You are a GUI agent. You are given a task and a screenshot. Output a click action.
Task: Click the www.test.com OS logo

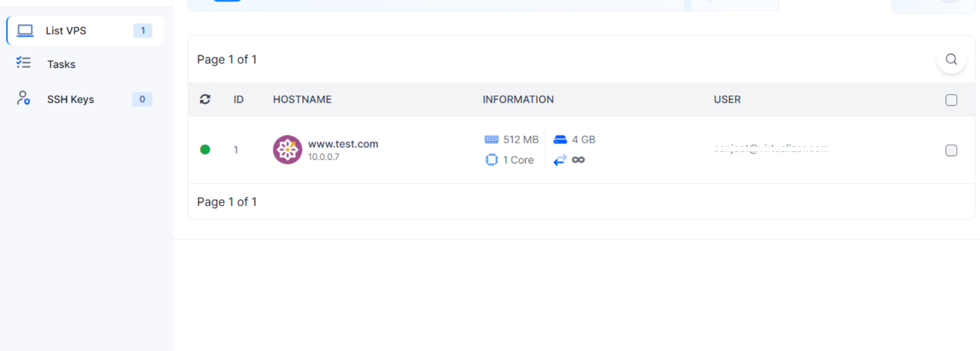click(287, 150)
